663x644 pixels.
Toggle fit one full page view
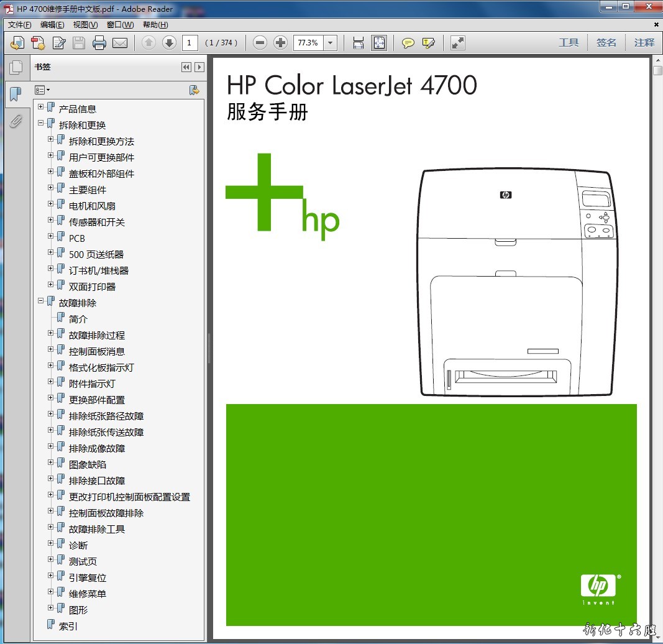click(378, 43)
